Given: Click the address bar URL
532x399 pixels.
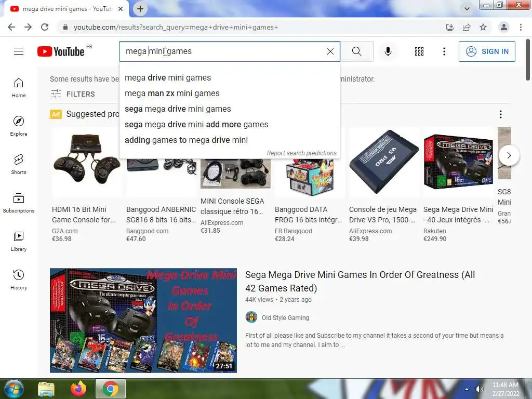Looking at the screenshot, I should (176, 27).
